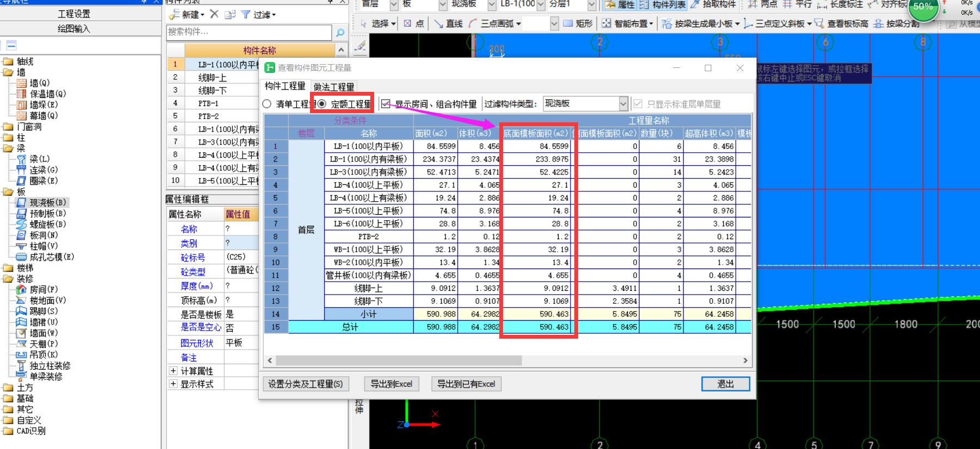Image resolution: width=980 pixels, height=449 pixels.
Task: Switch to the 构件工程量 tab
Action: coord(284,86)
